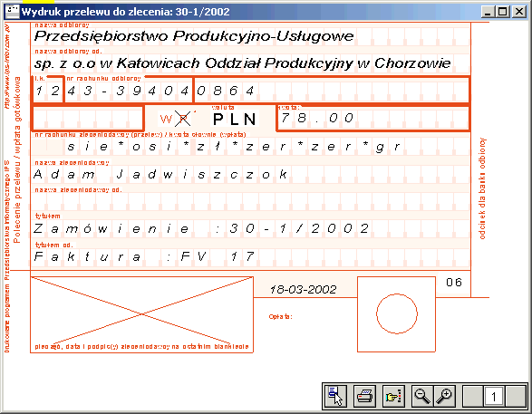Click the blank previous page button
This screenshot has height=414, width=532.
[473, 396]
